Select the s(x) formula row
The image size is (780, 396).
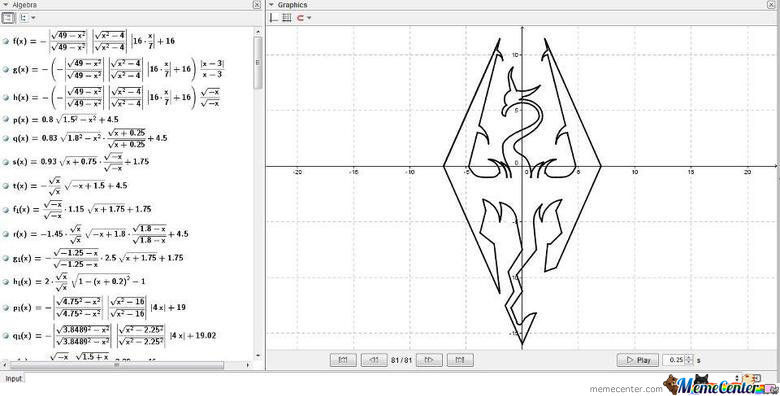tap(81, 162)
